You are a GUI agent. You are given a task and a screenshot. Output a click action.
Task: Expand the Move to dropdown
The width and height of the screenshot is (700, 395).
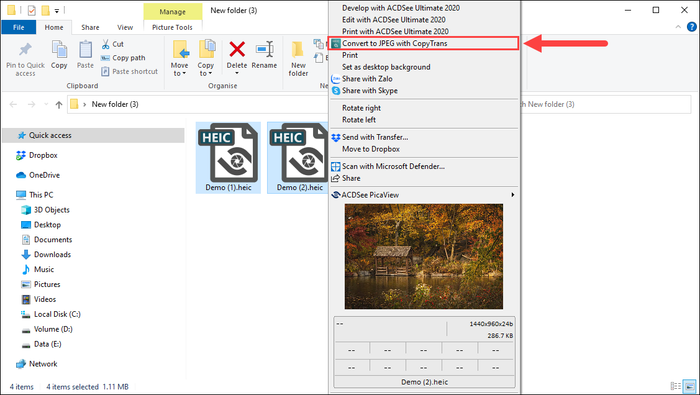click(x=179, y=69)
